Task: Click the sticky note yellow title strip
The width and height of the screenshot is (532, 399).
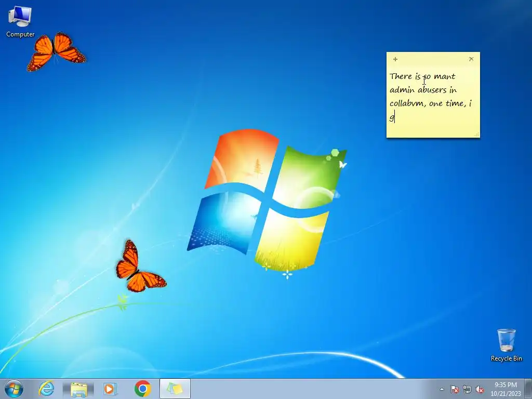Action: point(433,59)
